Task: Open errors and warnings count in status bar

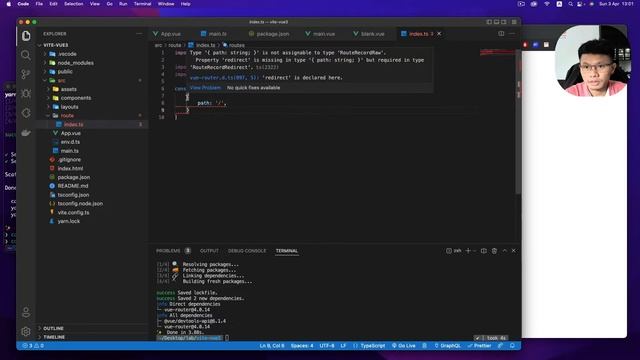Action: 33,346
